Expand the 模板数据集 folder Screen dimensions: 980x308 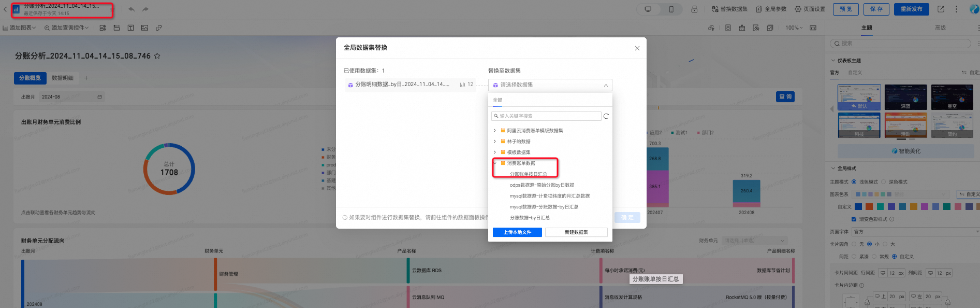pos(495,152)
